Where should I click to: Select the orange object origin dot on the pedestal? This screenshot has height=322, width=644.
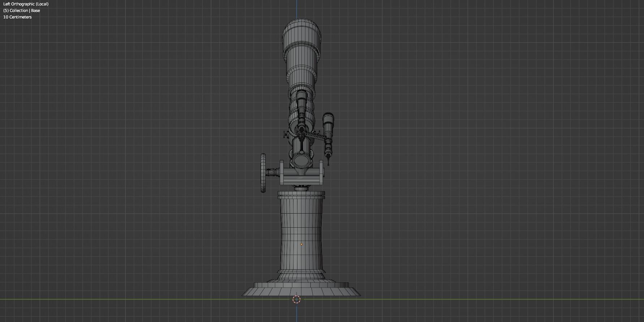[301, 244]
